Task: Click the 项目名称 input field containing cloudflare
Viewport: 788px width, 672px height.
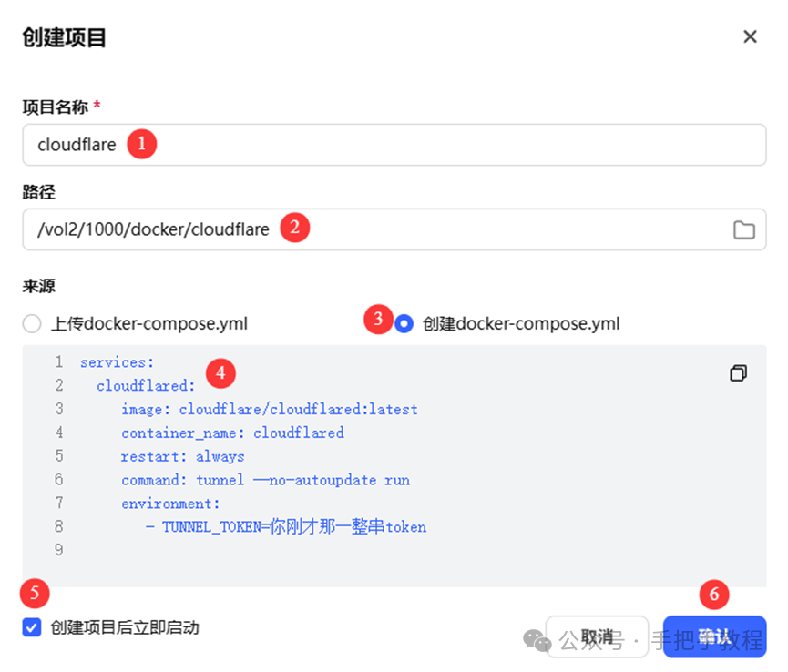Action: tap(394, 145)
